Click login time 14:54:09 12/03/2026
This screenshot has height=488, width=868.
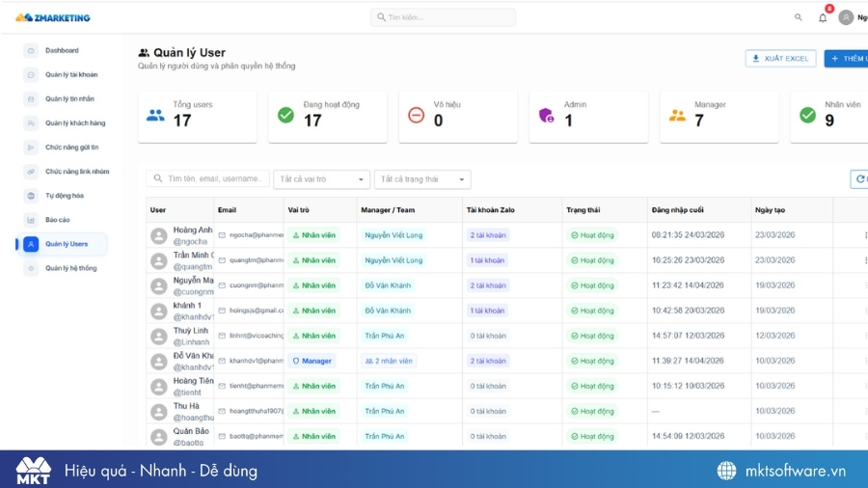click(688, 436)
